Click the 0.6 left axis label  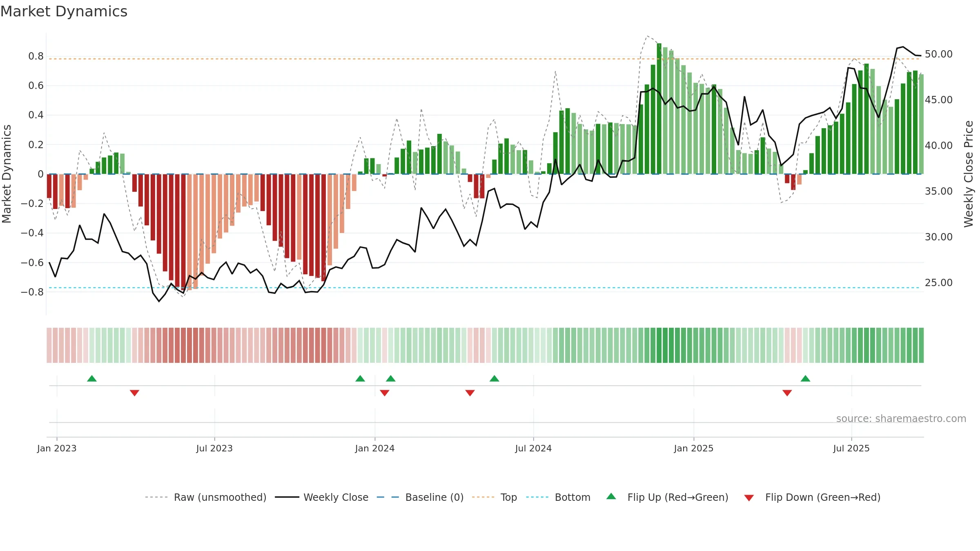[x=36, y=86]
